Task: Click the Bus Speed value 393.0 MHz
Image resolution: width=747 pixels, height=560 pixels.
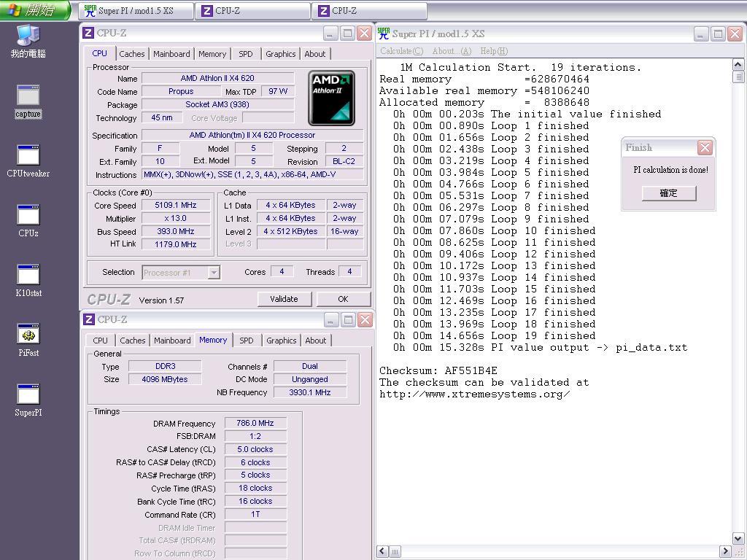Action: 176,231
